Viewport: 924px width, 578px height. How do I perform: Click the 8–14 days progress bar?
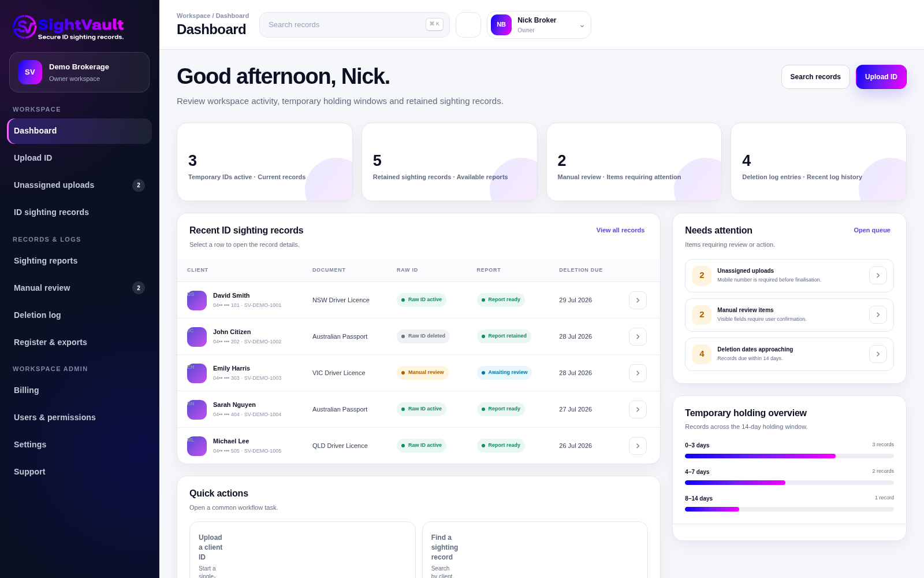[x=789, y=509]
